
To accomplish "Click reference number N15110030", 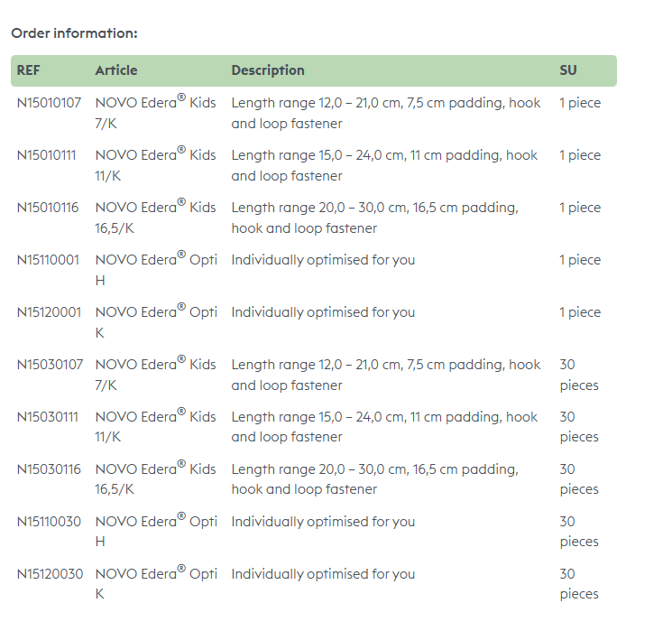I will 49,522.
